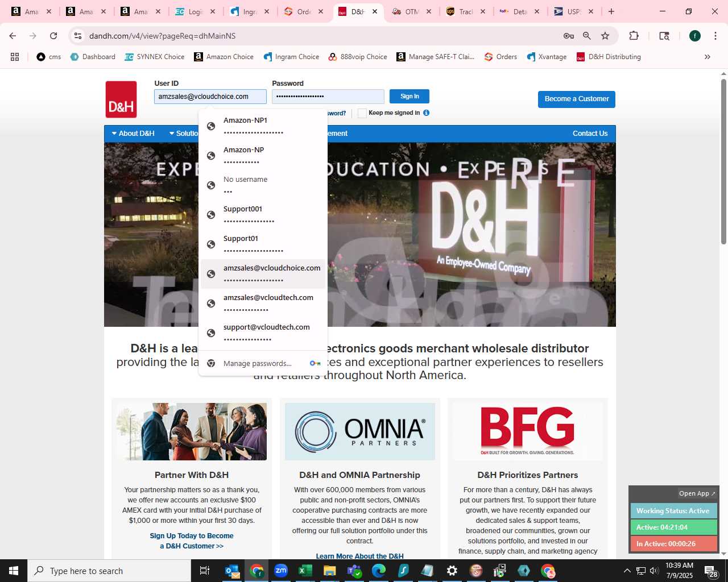Select Amazon-NP1 saved password
Screen dimensions: 728x582
263,126
